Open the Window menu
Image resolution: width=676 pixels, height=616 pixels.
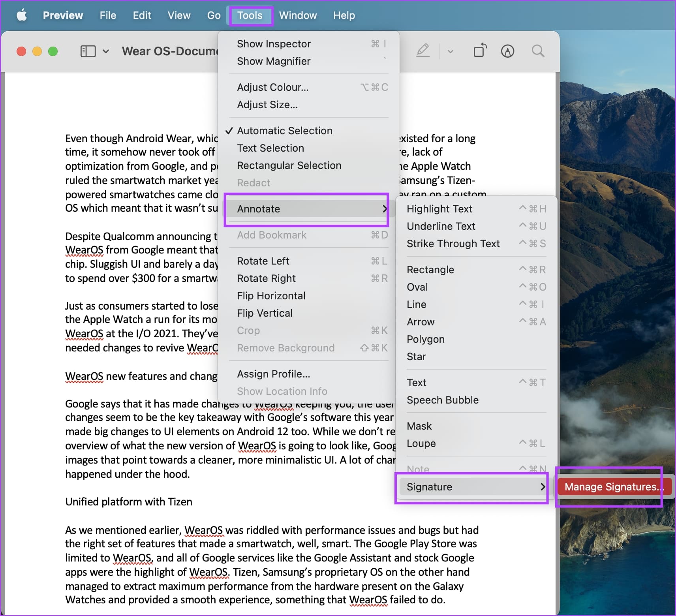[x=298, y=15]
